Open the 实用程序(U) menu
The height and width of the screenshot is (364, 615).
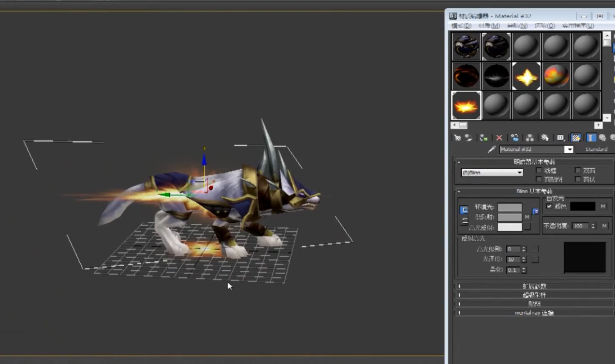tap(578, 26)
